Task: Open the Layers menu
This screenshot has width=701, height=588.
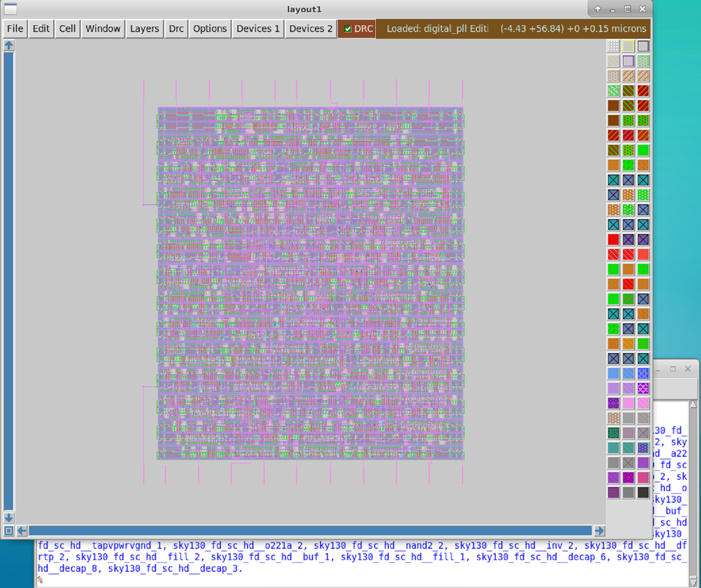Action: tap(144, 29)
